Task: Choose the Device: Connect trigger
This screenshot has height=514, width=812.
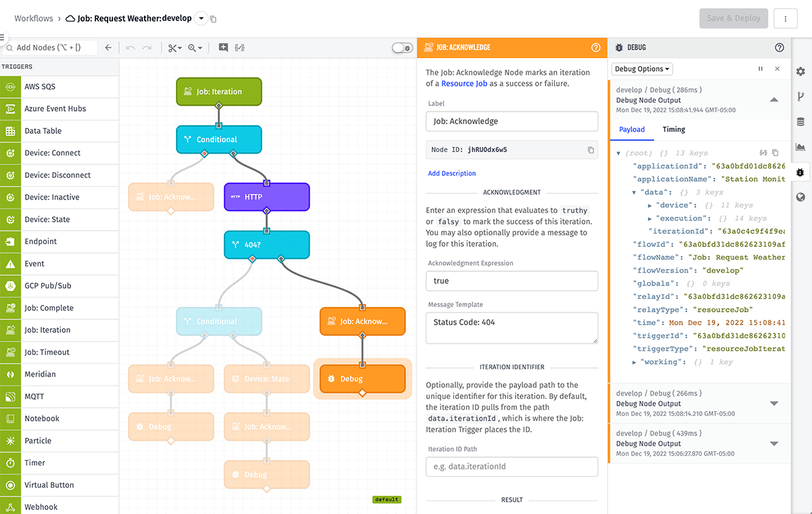Action: click(x=60, y=153)
